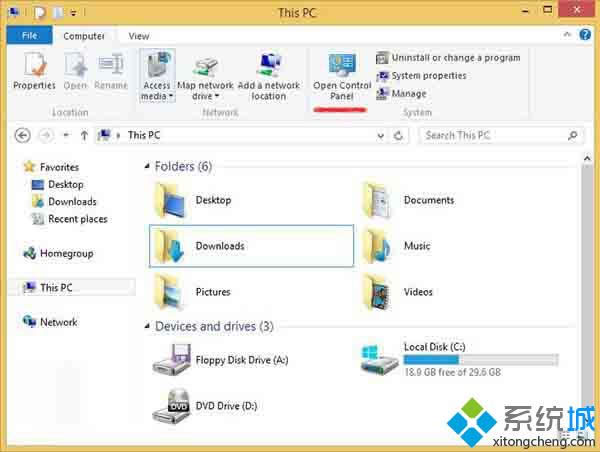Open Control Panel from the ribbon
600x452 pixels.
342,77
